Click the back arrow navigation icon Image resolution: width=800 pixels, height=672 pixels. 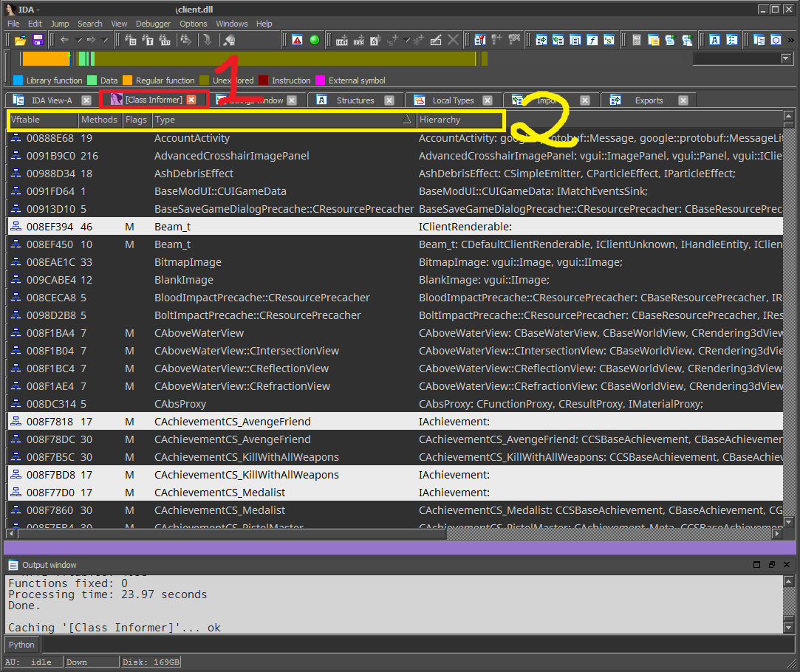tap(64, 40)
